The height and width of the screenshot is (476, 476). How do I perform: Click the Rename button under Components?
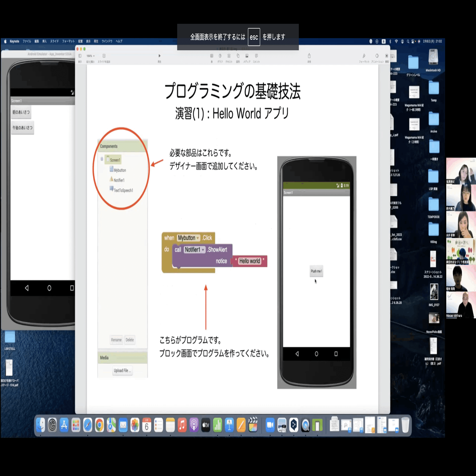coord(116,340)
